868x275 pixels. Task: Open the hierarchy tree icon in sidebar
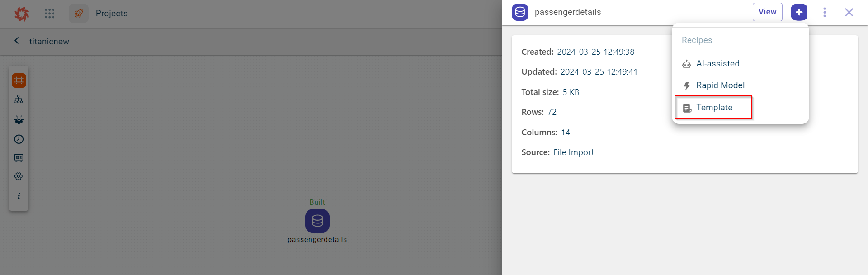(19, 100)
